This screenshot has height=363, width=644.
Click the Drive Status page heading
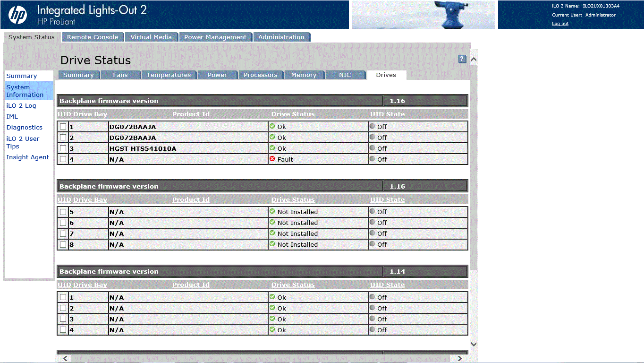pyautogui.click(x=96, y=60)
